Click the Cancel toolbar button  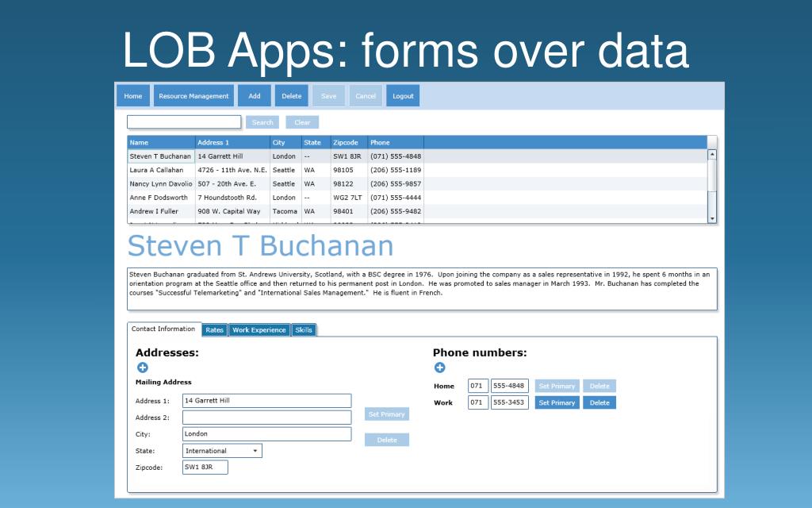point(366,96)
